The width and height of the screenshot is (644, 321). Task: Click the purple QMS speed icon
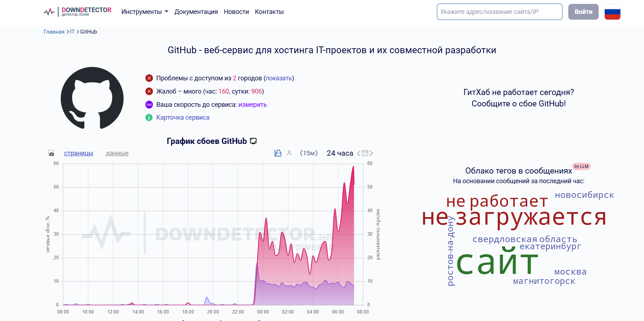(x=149, y=105)
